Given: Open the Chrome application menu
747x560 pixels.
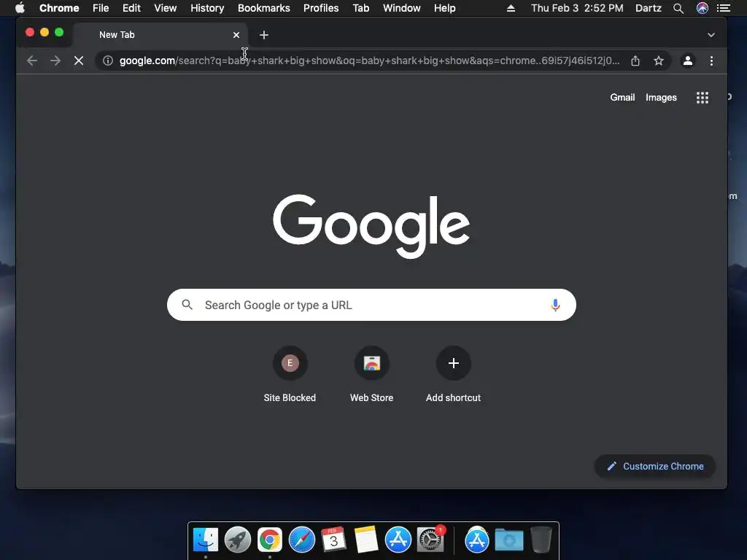Looking at the screenshot, I should coord(59,8).
